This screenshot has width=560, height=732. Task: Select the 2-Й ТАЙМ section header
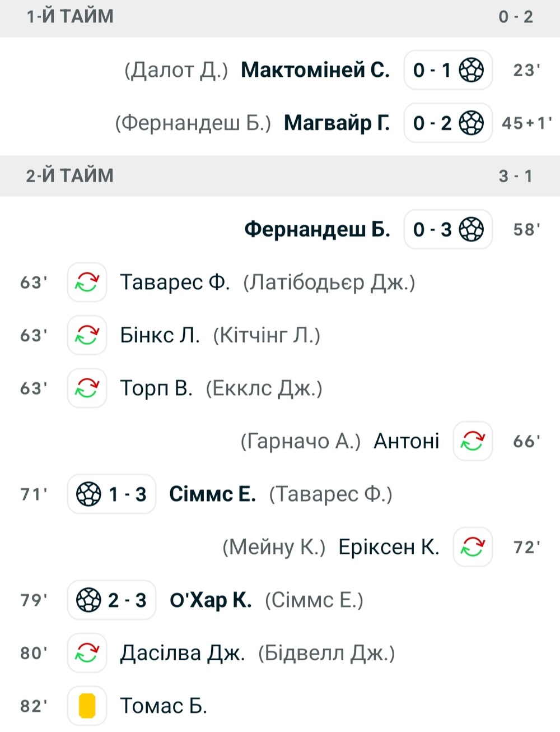(280, 176)
